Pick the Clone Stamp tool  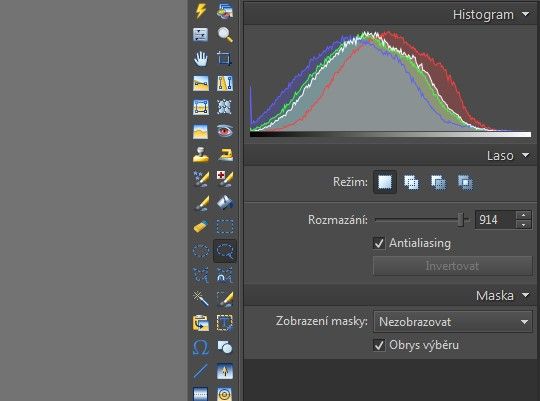(x=201, y=155)
